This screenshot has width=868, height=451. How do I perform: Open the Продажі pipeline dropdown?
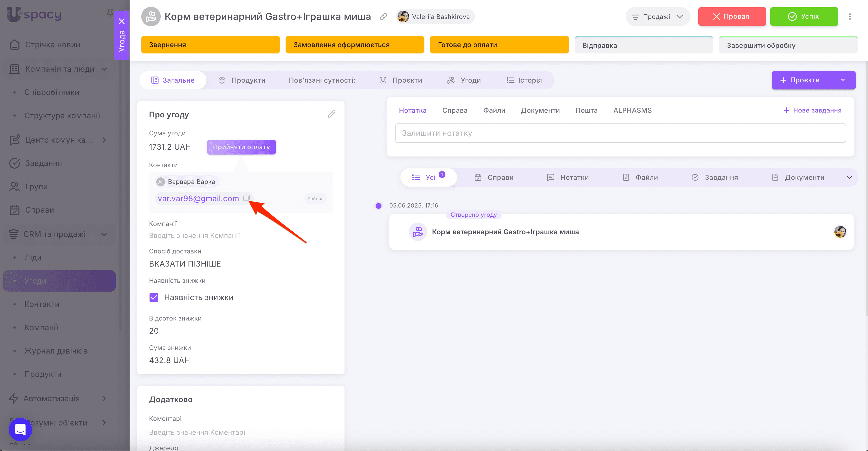657,17
